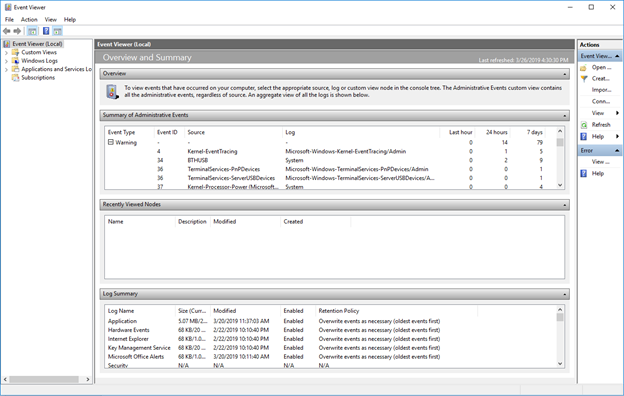The image size is (624, 396).
Task: Toggle the show/hide action pane icon
Action: pyautogui.click(x=58, y=31)
